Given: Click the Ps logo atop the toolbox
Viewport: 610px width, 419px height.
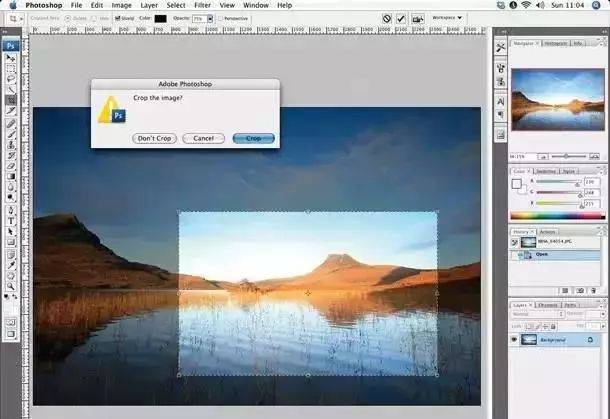Looking at the screenshot, I should [x=11, y=46].
